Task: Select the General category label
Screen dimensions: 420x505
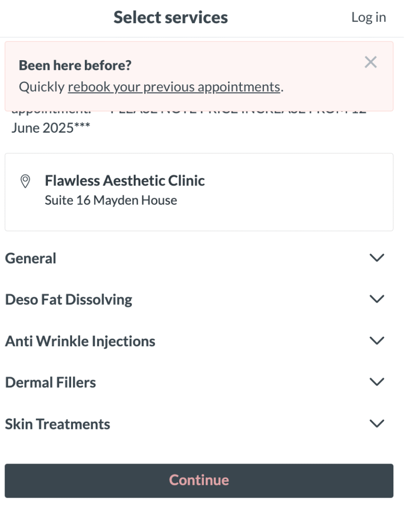Action: (x=31, y=258)
